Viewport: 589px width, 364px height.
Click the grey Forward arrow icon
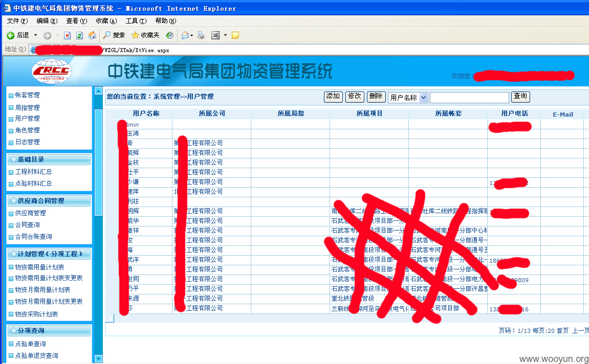click(x=47, y=36)
